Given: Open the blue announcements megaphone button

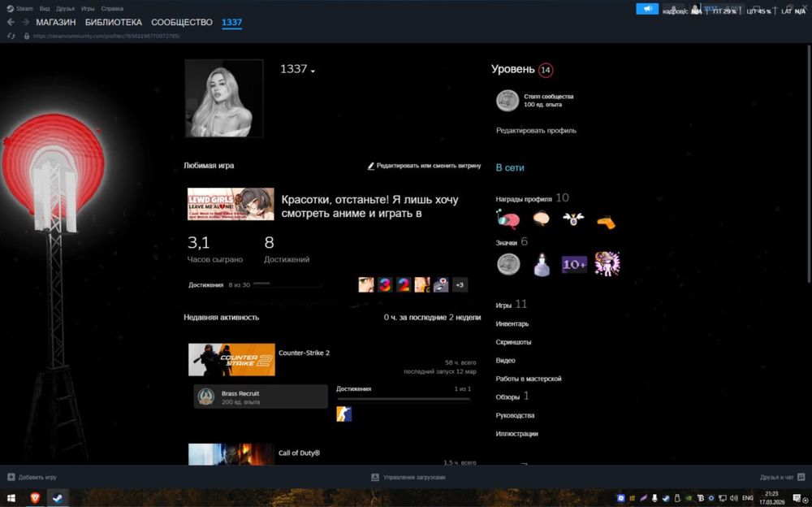Looking at the screenshot, I should [647, 9].
